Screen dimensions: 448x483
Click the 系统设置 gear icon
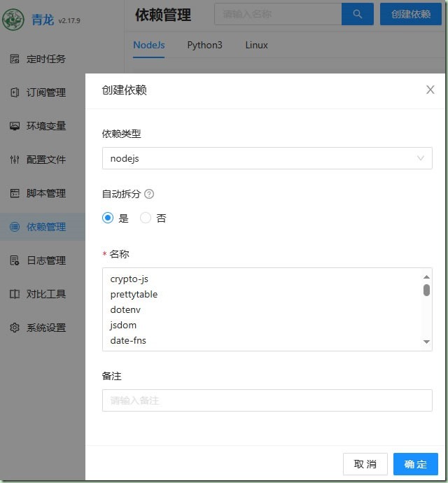coord(15,328)
